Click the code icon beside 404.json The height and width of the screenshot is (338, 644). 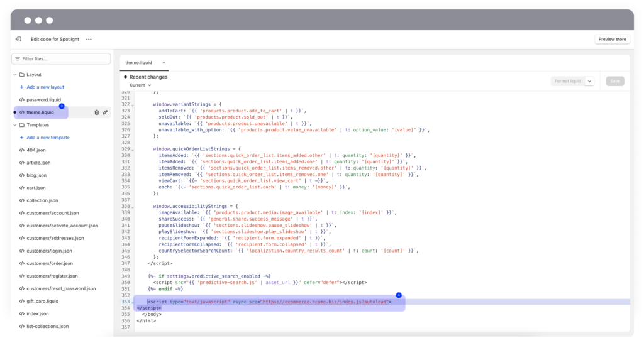tap(22, 150)
